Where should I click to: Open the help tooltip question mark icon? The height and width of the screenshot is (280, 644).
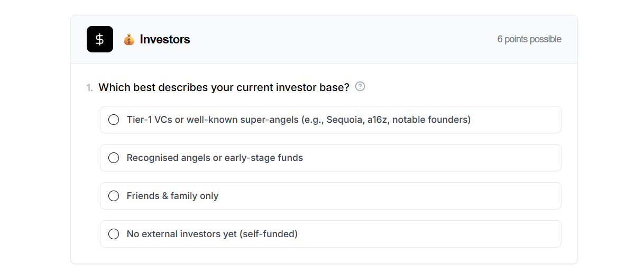[x=360, y=86]
